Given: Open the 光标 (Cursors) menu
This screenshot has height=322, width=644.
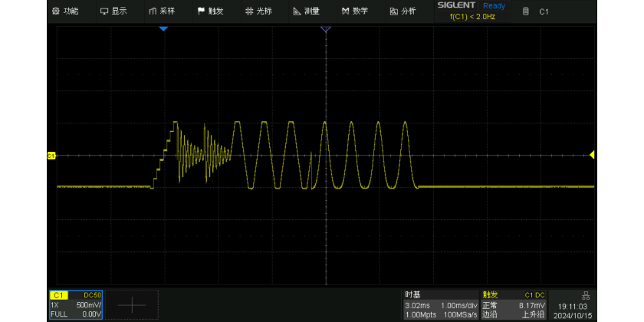Looking at the screenshot, I should point(258,11).
